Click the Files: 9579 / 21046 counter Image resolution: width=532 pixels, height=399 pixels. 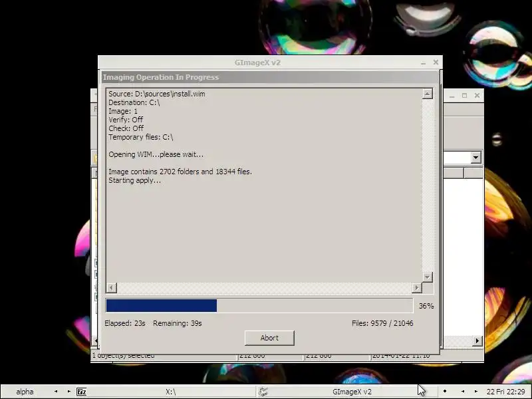tap(382, 323)
